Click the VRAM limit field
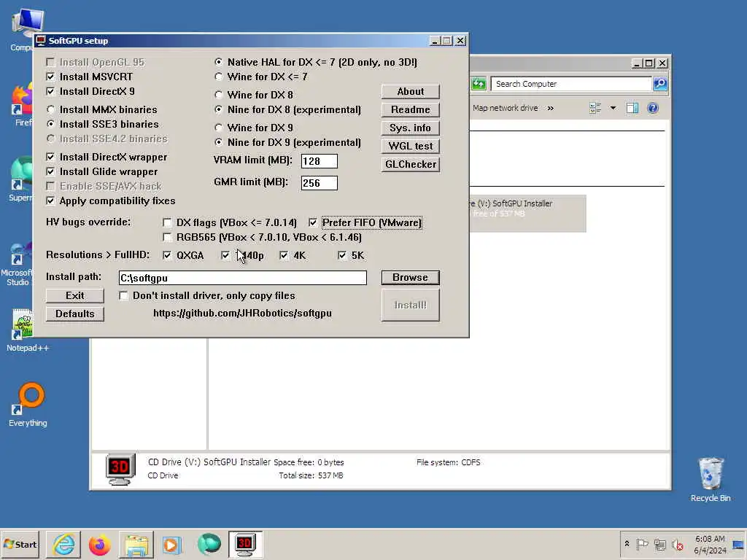 click(x=320, y=161)
